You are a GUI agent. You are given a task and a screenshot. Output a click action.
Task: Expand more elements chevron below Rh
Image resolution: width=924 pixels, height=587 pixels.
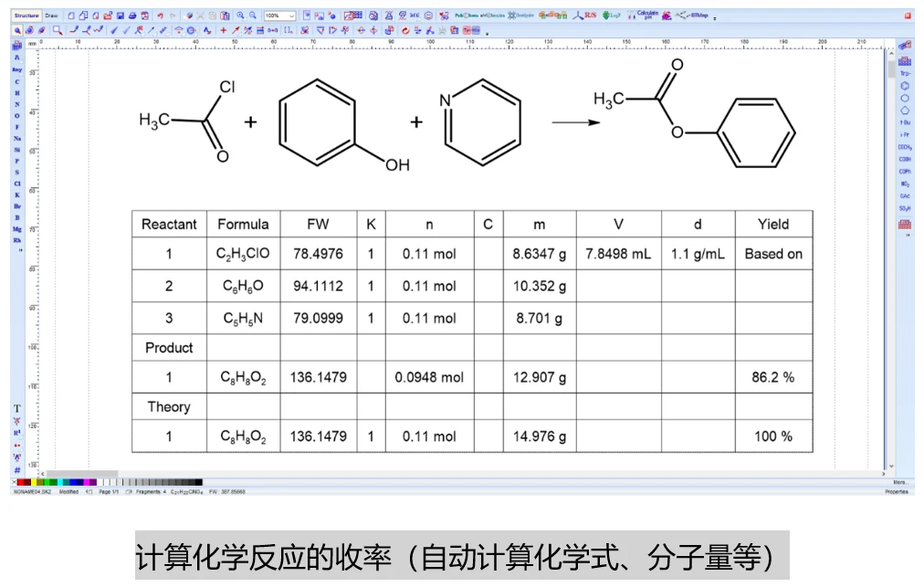coord(21,250)
